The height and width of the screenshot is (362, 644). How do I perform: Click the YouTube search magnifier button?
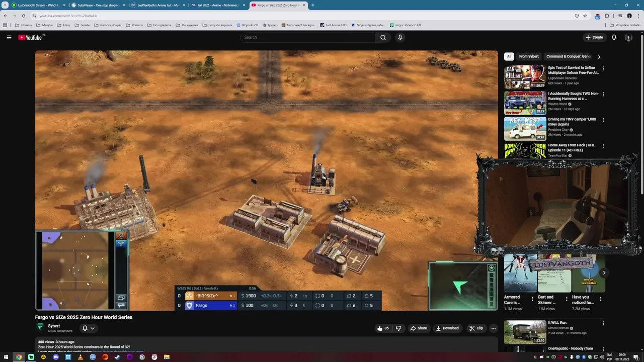(x=383, y=37)
